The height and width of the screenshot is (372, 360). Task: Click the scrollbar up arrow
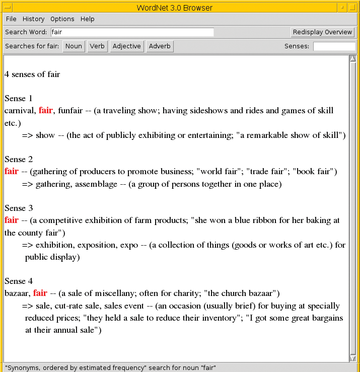[353, 59]
